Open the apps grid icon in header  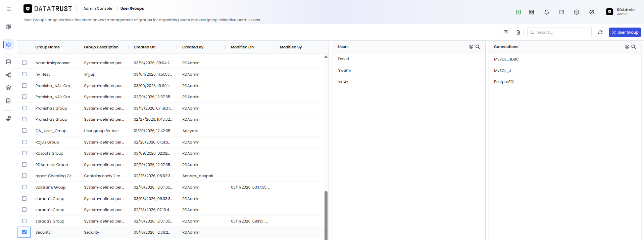(532, 12)
